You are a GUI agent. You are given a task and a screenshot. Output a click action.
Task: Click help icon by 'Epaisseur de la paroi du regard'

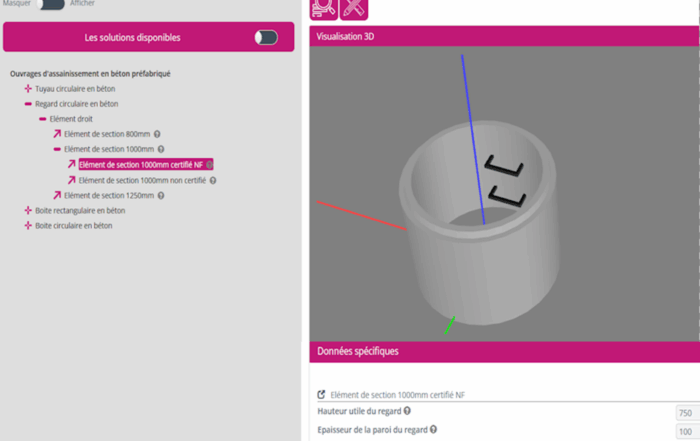point(435,429)
